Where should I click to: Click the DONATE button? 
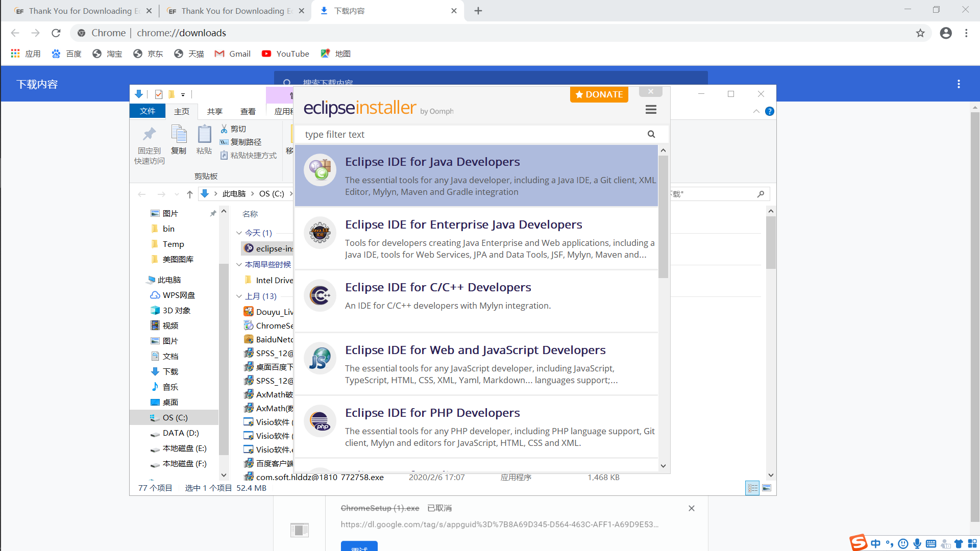[599, 94]
